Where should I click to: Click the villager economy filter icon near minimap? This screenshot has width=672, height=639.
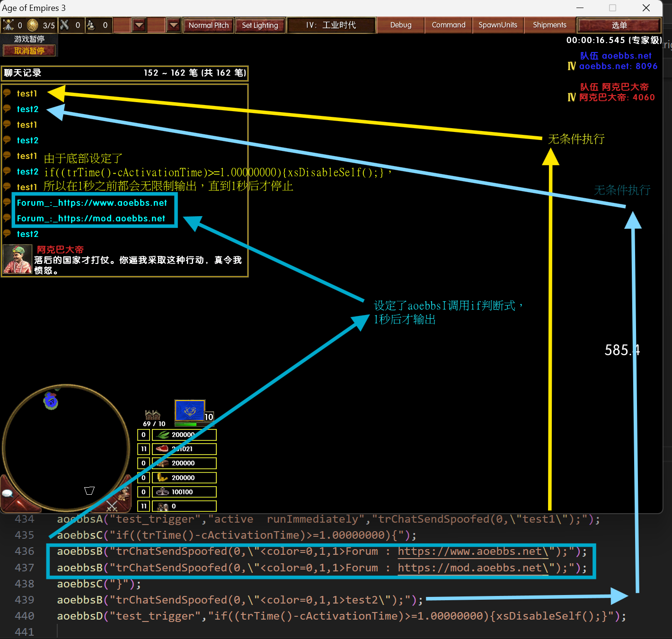coord(124,494)
